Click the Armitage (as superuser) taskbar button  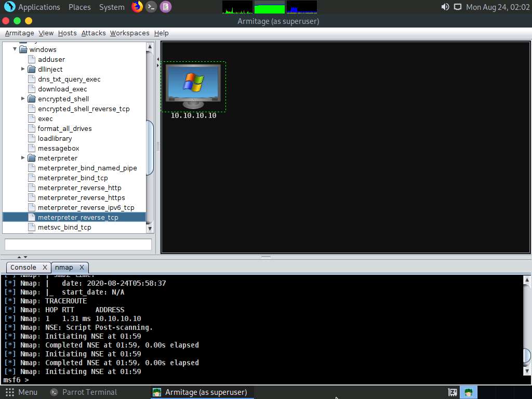tap(201, 392)
